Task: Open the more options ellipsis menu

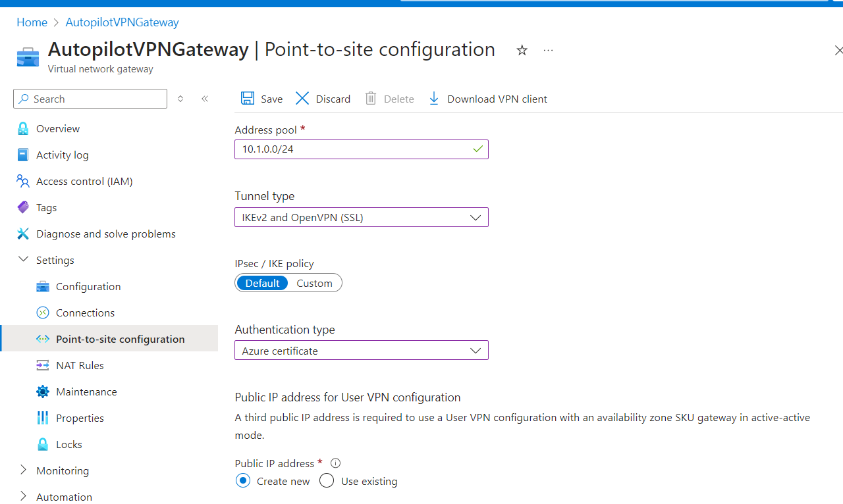Action: pos(548,50)
